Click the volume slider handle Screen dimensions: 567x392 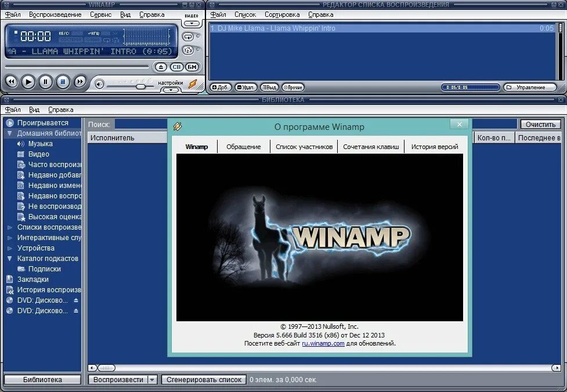coord(140,87)
